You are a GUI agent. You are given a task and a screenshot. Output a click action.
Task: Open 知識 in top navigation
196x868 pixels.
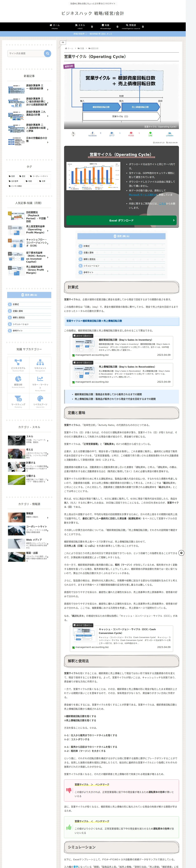point(105,27)
